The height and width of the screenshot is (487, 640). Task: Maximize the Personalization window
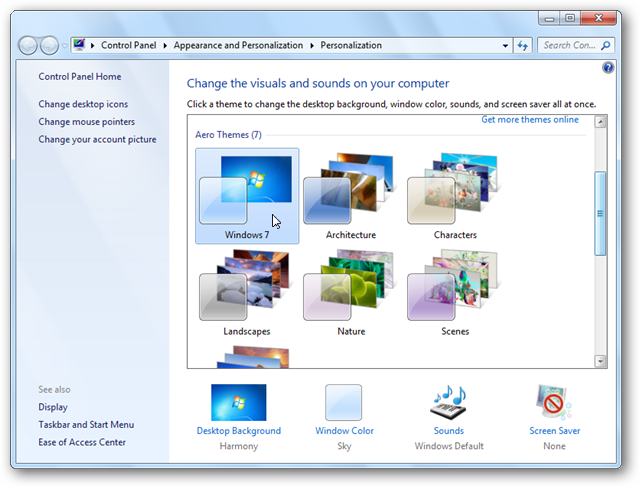570,18
